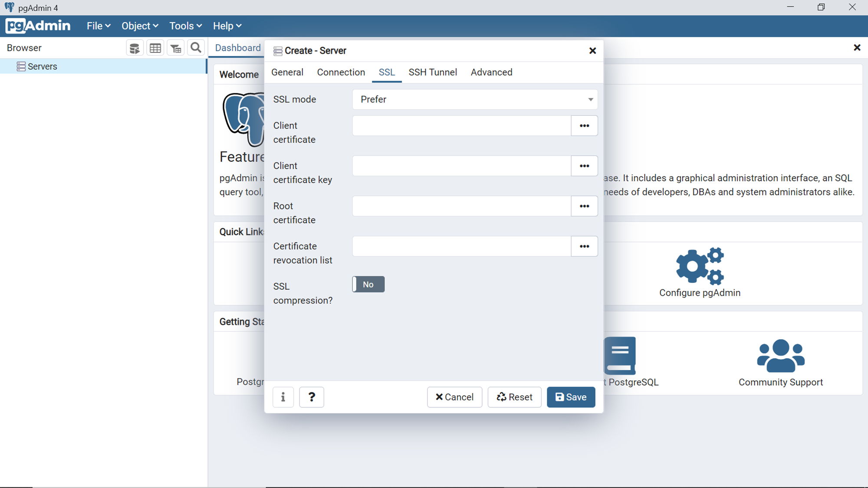Click the Filtered Rows icon in Browser toolbar
The height and width of the screenshot is (488, 868).
(x=176, y=48)
